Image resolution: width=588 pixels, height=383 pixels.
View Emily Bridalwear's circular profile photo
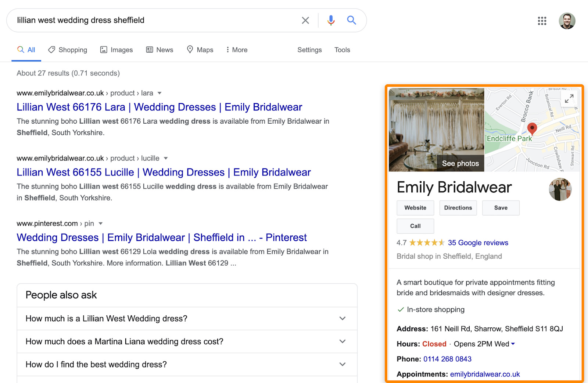coord(560,189)
